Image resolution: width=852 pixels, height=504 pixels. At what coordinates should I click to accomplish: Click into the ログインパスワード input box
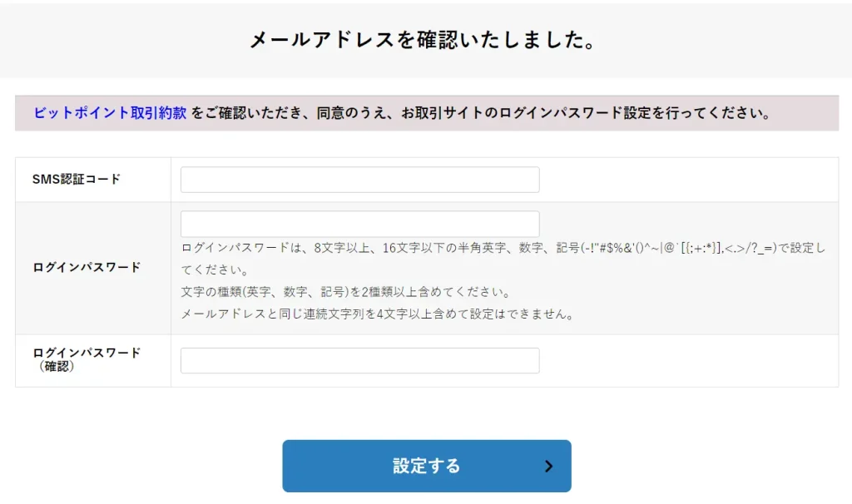[359, 224]
